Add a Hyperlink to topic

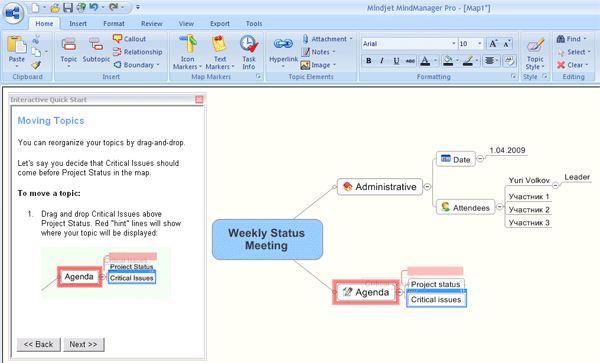click(x=284, y=51)
